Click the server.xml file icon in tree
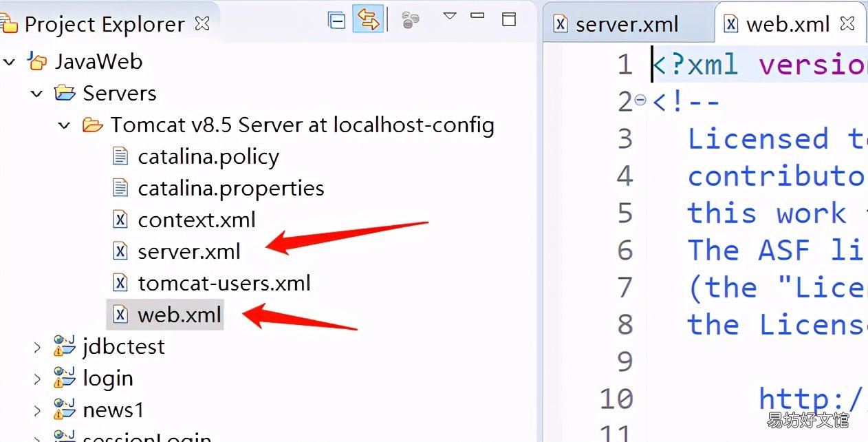 click(x=120, y=251)
